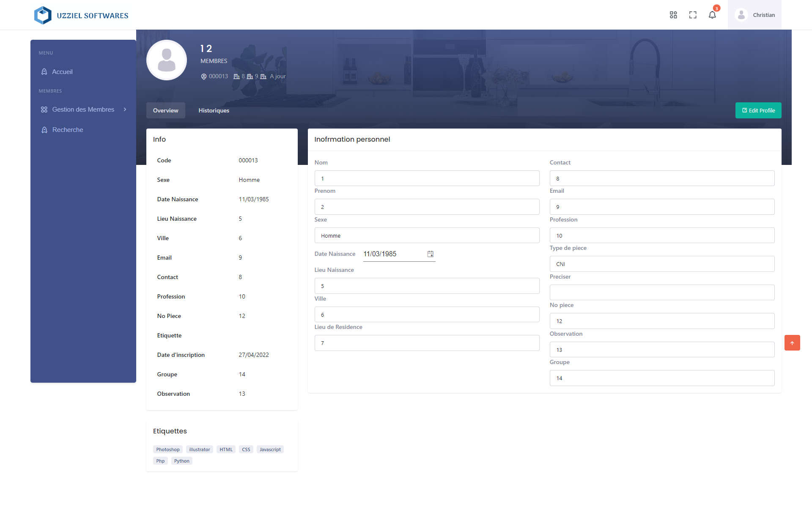The image size is (812, 507).
Task: Focus the empty Preciser field
Action: point(661,293)
